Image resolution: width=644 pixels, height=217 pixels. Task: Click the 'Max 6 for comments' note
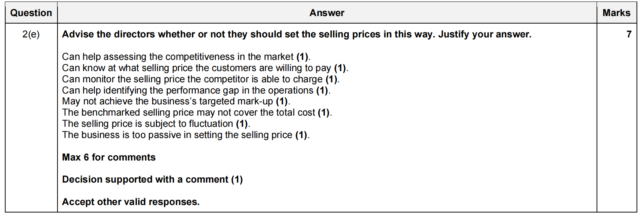point(109,158)
